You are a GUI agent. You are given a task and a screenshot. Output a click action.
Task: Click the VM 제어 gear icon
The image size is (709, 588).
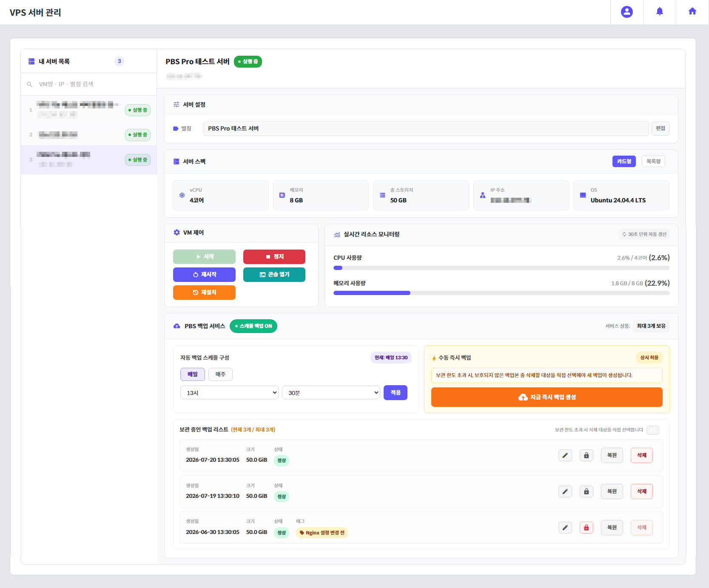coord(177,233)
